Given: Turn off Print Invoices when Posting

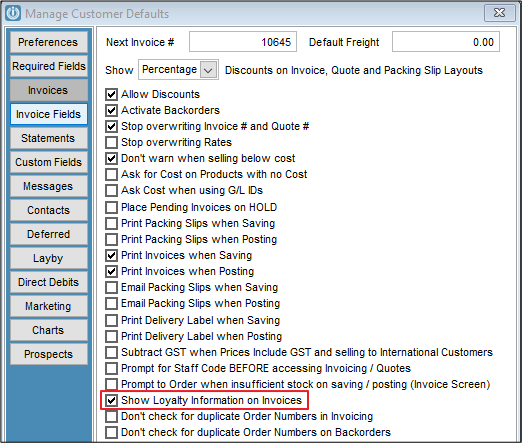Looking at the screenshot, I should [111, 271].
